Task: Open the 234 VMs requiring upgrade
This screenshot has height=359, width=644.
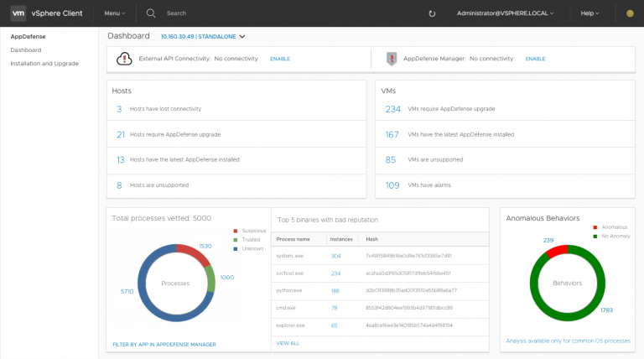Action: 392,109
